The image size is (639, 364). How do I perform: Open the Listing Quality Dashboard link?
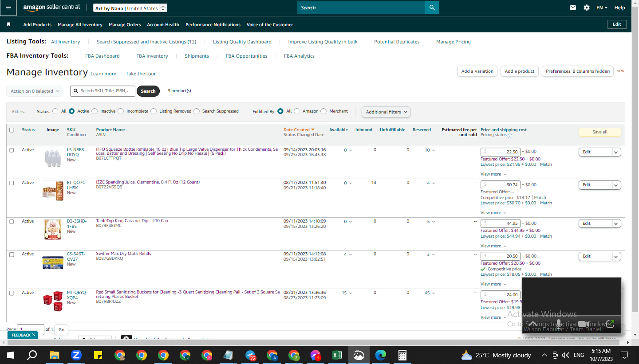click(242, 42)
